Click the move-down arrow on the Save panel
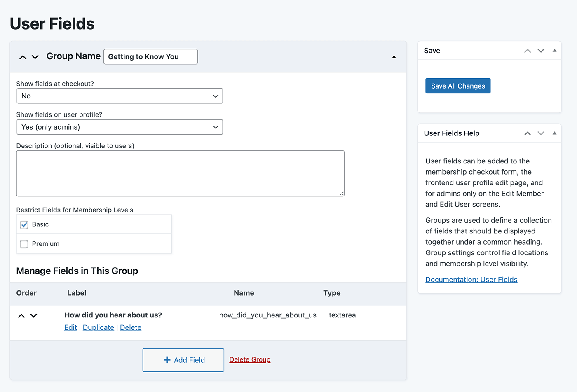 click(x=541, y=50)
